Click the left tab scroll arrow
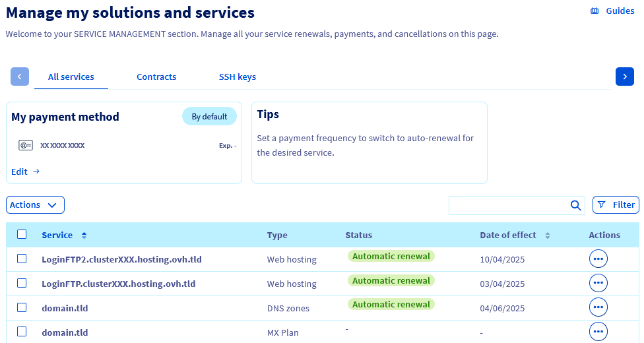The height and width of the screenshot is (343, 644). tap(20, 77)
